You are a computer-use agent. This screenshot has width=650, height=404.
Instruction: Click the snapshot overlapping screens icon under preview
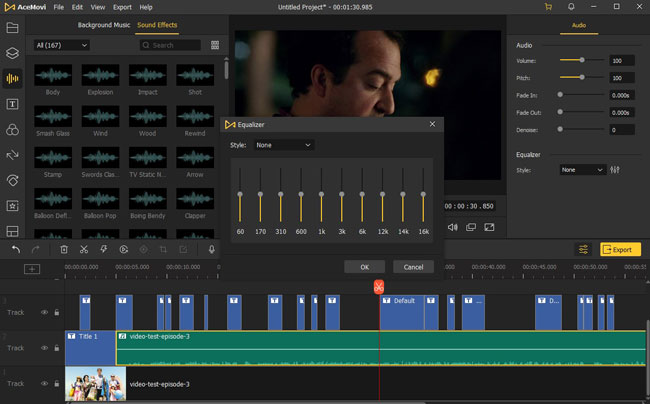[x=471, y=227]
